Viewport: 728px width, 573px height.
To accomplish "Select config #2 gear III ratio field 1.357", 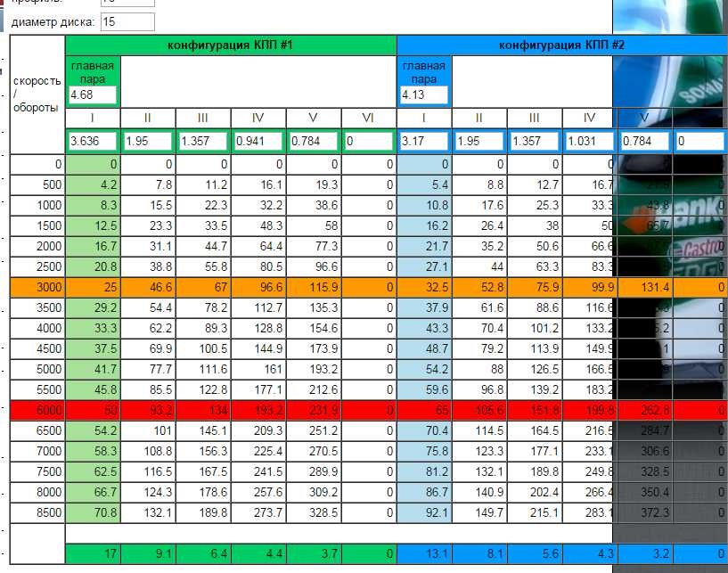I will 535,141.
